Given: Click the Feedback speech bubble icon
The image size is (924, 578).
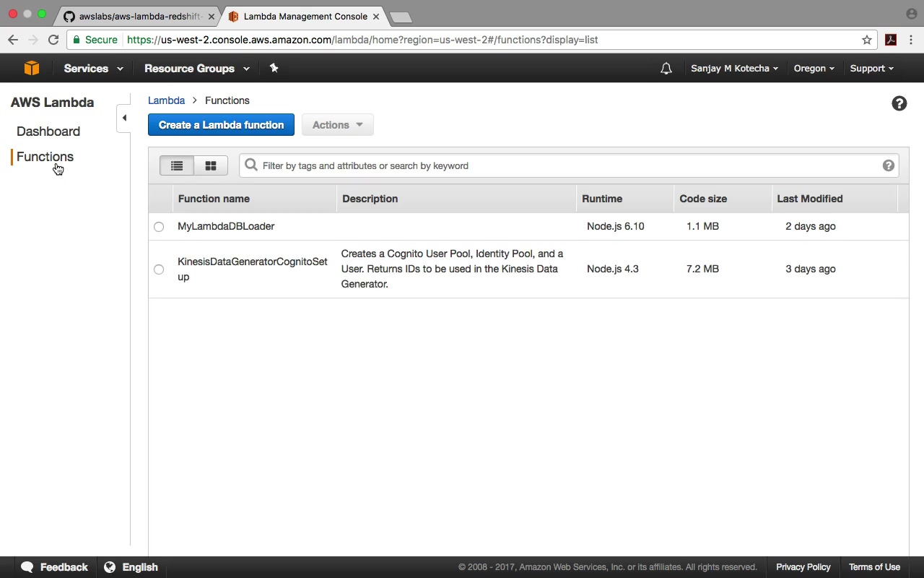Looking at the screenshot, I should (27, 567).
